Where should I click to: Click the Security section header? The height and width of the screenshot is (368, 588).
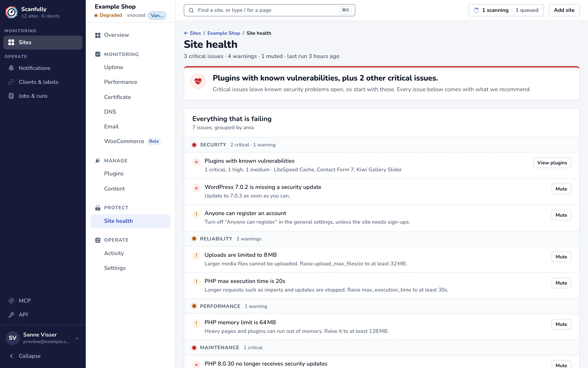click(x=381, y=145)
